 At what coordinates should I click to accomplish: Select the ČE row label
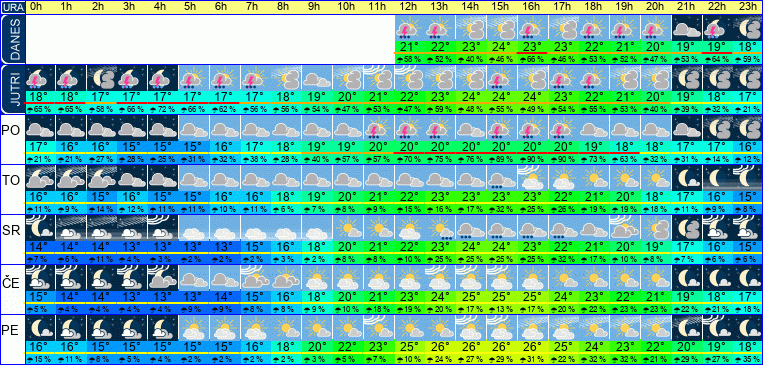[12, 281]
